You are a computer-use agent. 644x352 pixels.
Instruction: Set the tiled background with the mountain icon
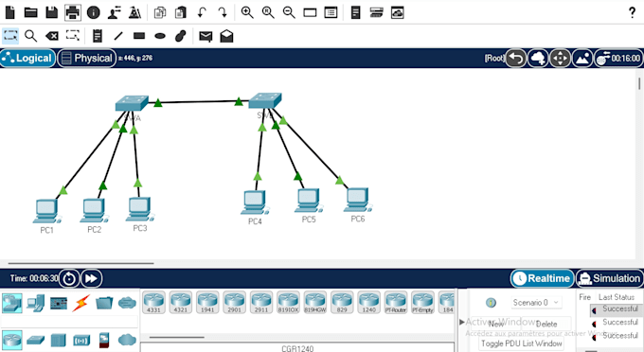pyautogui.click(x=582, y=59)
